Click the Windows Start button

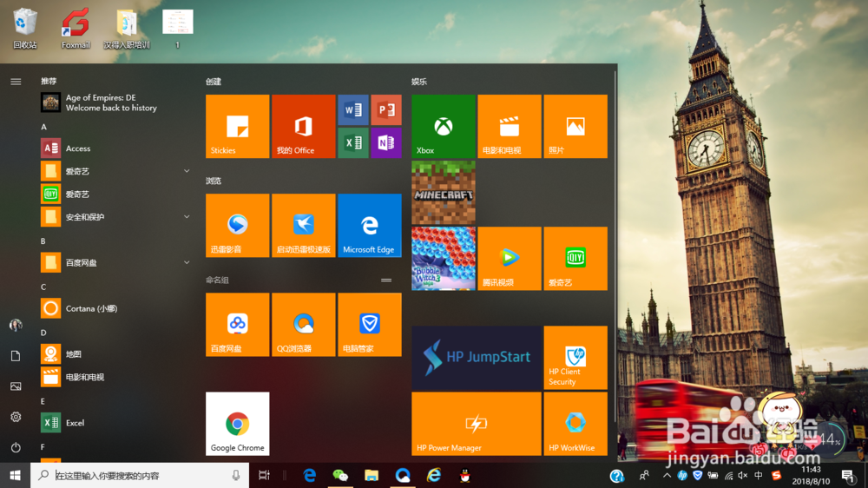15,475
